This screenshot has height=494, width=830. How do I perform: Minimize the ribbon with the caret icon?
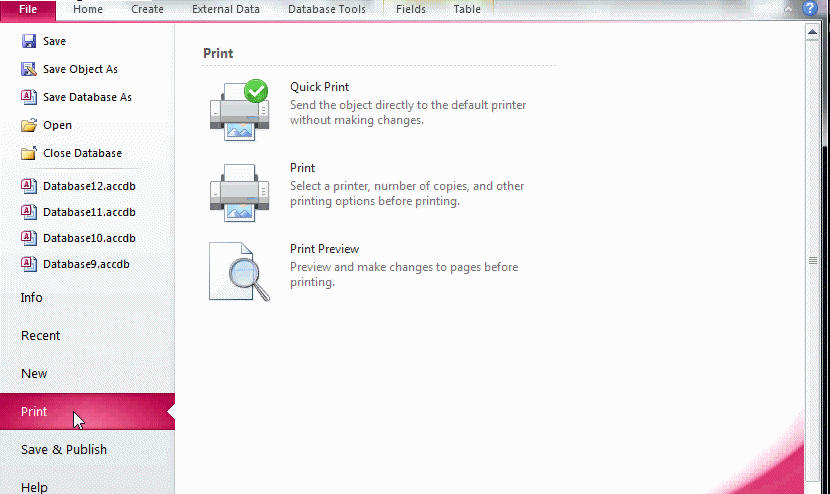(788, 9)
